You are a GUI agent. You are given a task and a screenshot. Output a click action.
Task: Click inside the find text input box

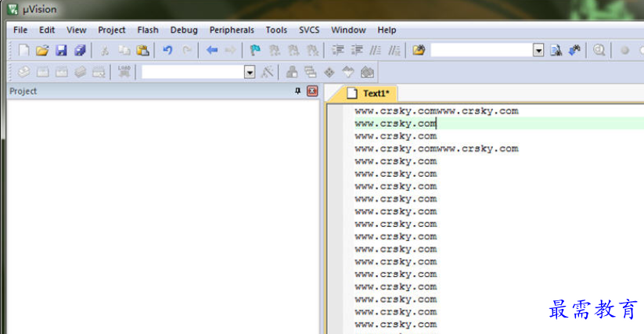(x=481, y=51)
